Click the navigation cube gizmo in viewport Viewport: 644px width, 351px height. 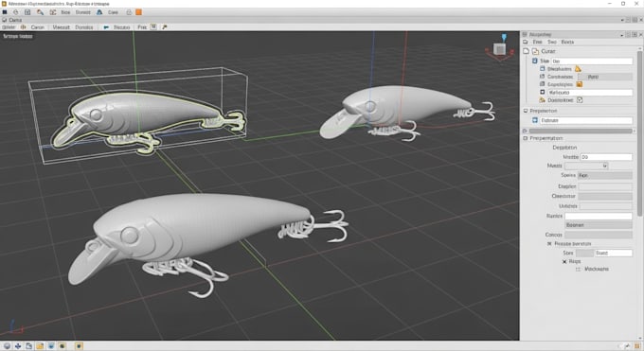point(500,49)
